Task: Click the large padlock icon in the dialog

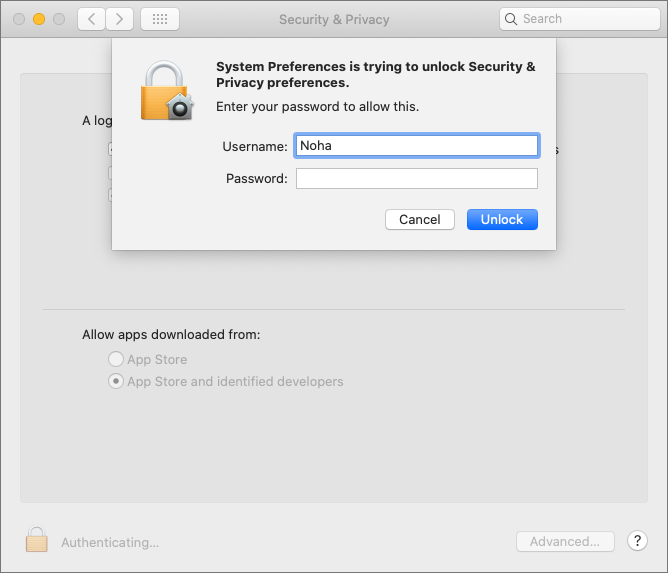Action: [166, 91]
